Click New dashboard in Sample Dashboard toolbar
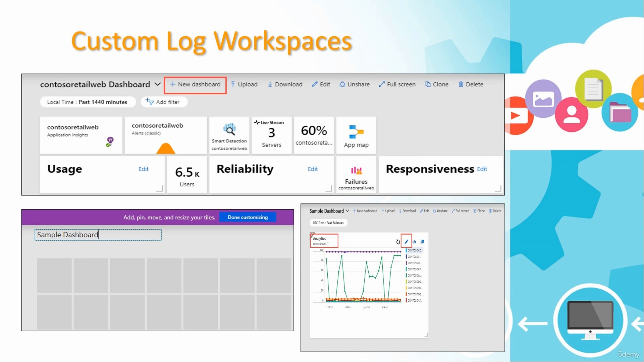 coord(365,211)
